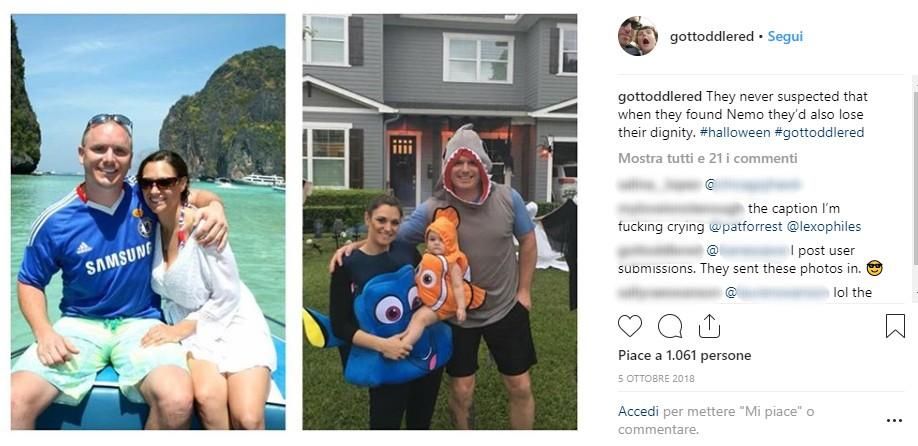The image size is (918, 446).
Task: Open gottoddlered username in the post header
Action: click(x=711, y=36)
